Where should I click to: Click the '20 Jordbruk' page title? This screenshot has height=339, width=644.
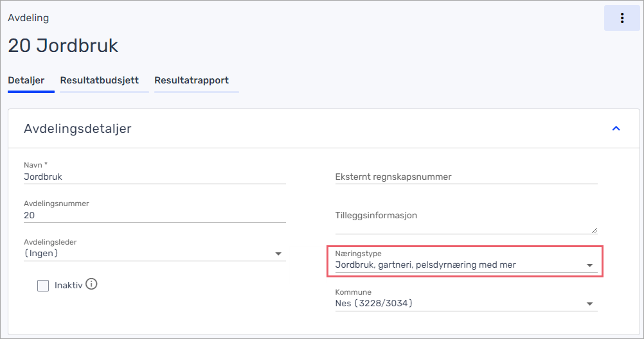(63, 46)
